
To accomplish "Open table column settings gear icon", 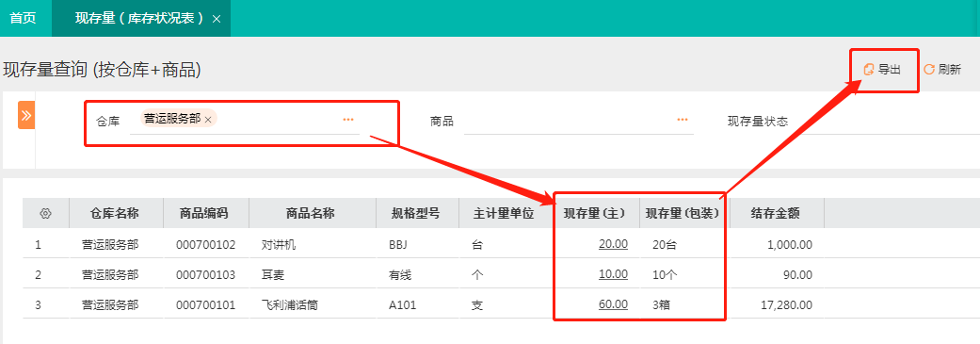I will click(45, 213).
